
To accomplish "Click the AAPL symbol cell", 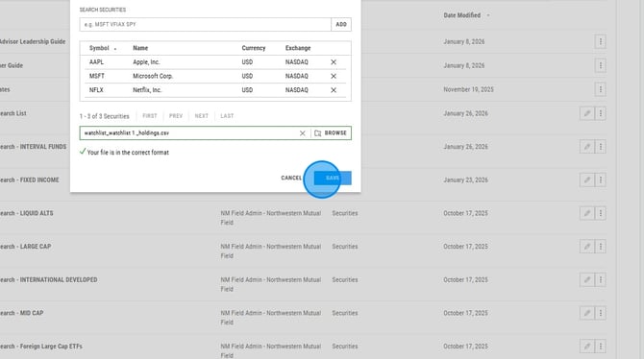I will tap(96, 62).
